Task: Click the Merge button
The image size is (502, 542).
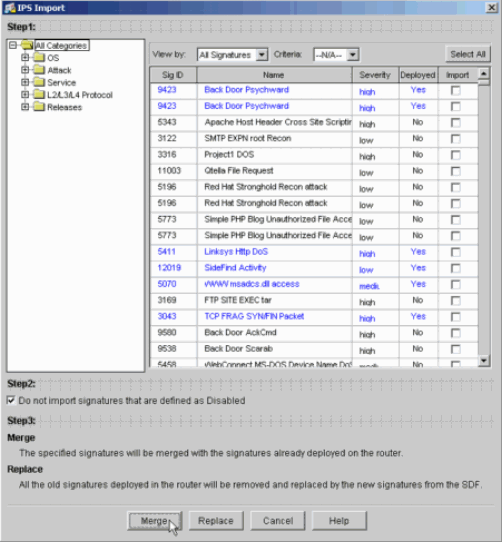Action: [155, 521]
